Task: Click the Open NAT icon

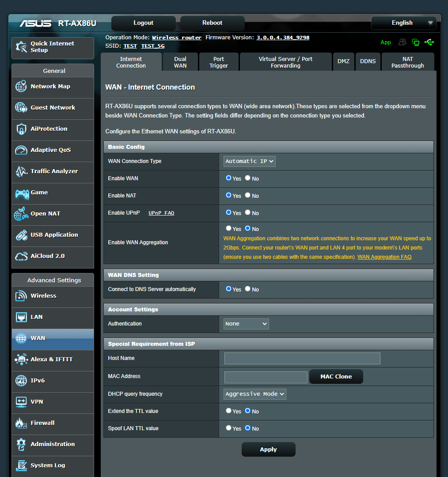Action: point(21,214)
